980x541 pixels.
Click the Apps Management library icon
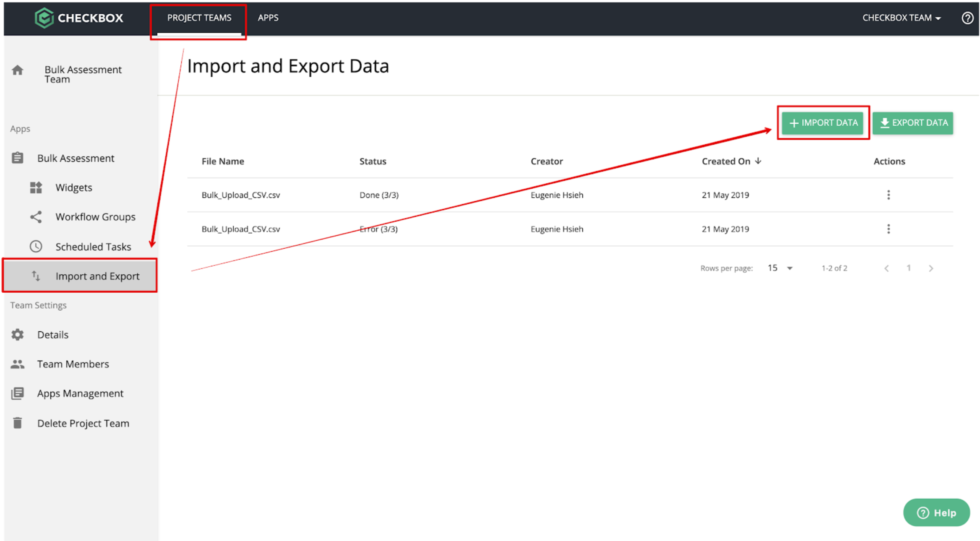17,393
